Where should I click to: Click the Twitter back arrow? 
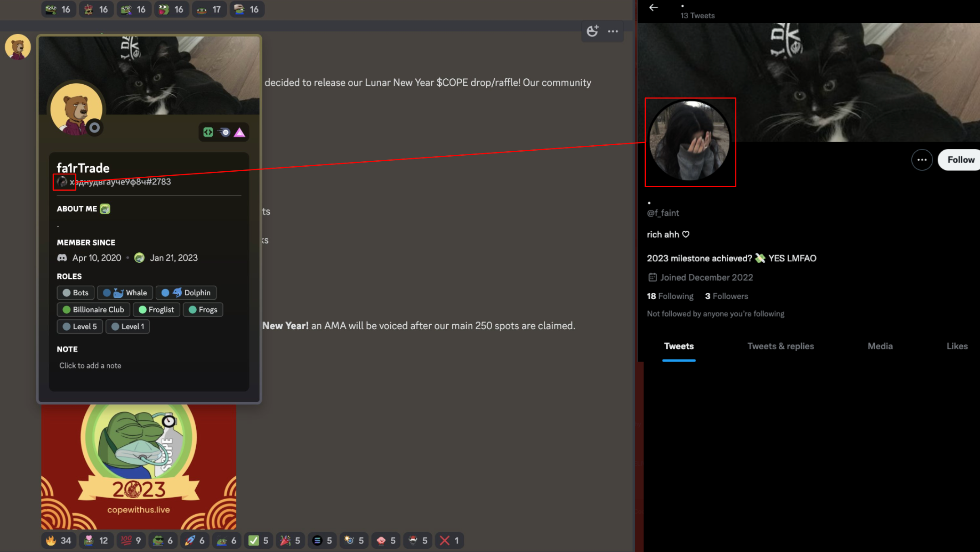(653, 8)
